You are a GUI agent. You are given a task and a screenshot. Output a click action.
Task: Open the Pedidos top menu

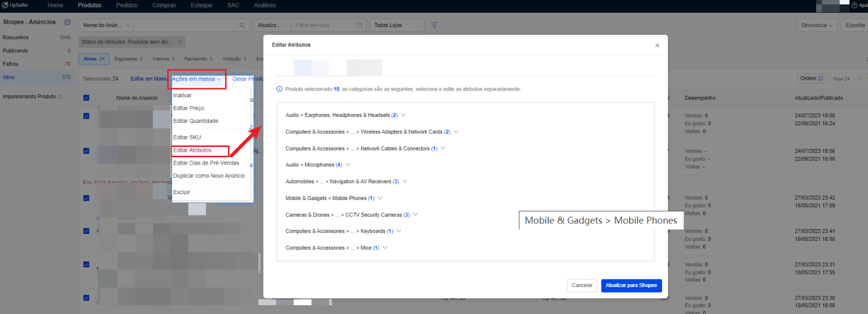point(127,5)
